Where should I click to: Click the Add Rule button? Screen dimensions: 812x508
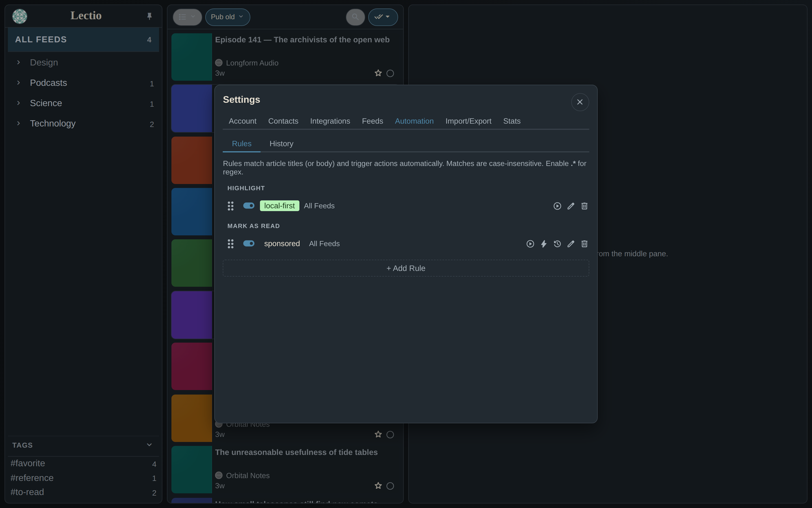406,268
